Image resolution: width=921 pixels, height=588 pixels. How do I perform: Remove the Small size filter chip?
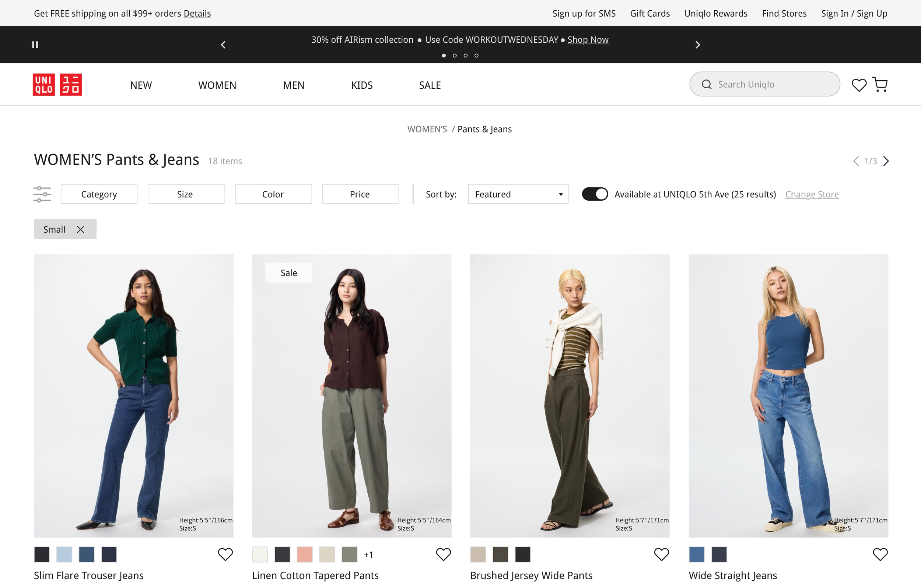pyautogui.click(x=81, y=229)
